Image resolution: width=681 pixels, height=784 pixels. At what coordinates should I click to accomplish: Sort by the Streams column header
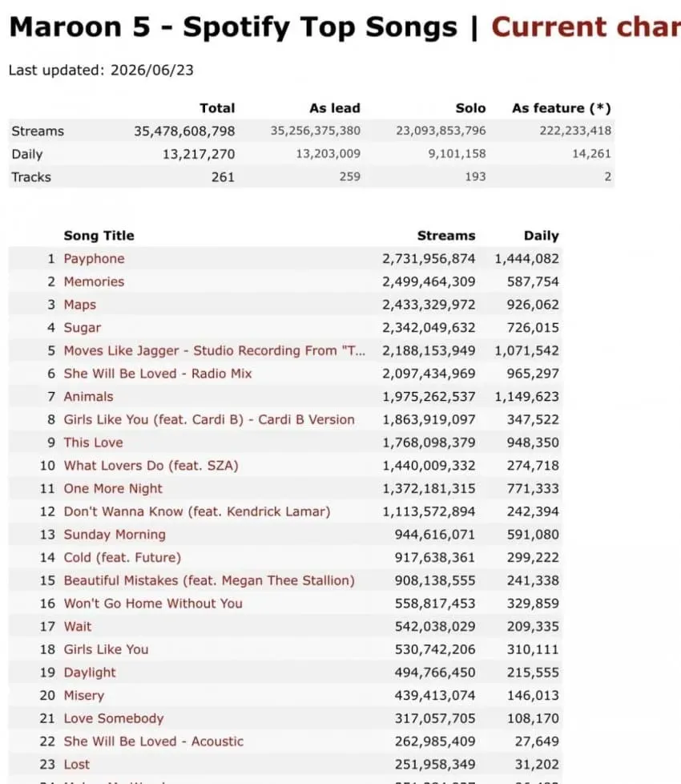[x=446, y=236]
